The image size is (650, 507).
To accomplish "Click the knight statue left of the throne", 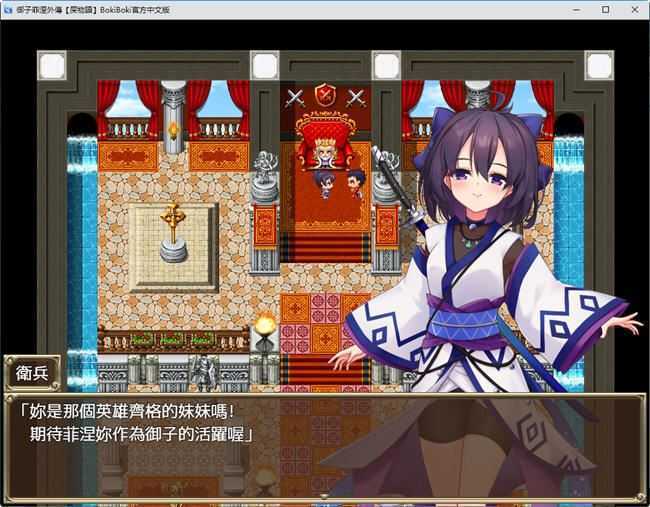I will (x=265, y=166).
